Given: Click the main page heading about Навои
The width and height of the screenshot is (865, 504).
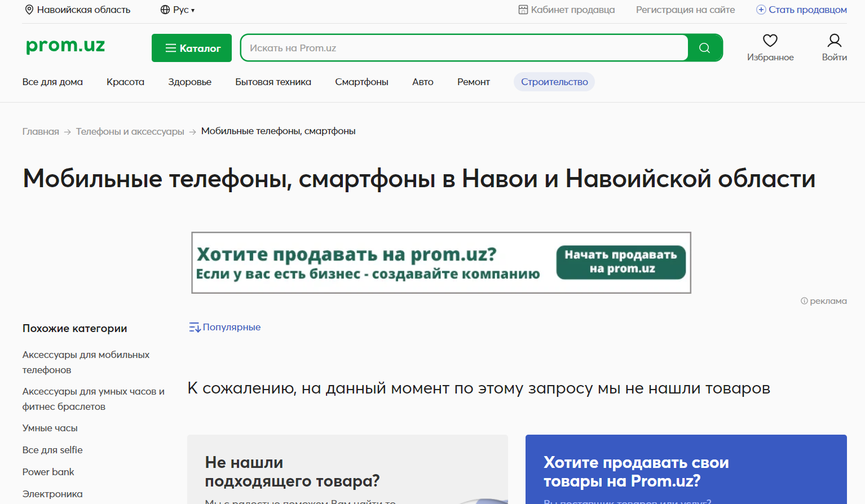Looking at the screenshot, I should tap(420, 179).
